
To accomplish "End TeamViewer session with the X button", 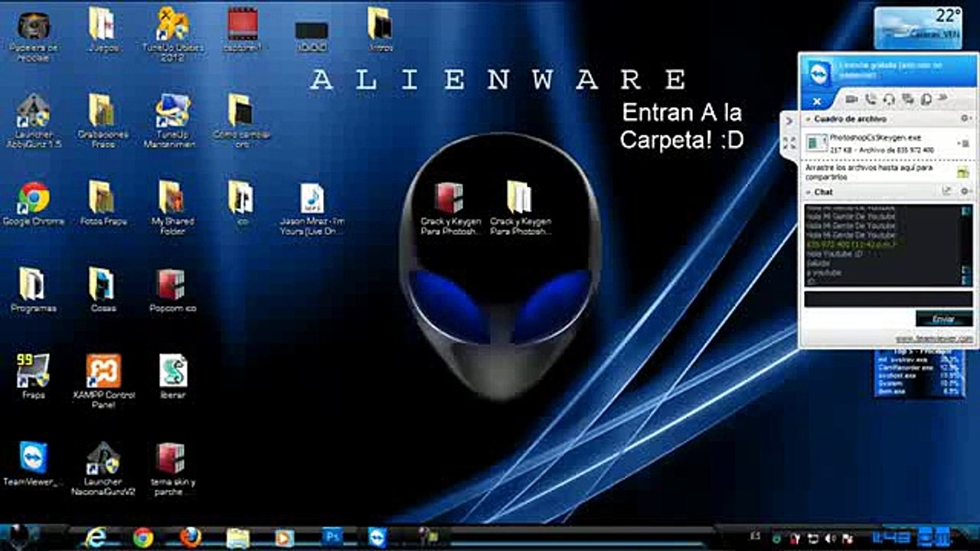I will tap(817, 100).
